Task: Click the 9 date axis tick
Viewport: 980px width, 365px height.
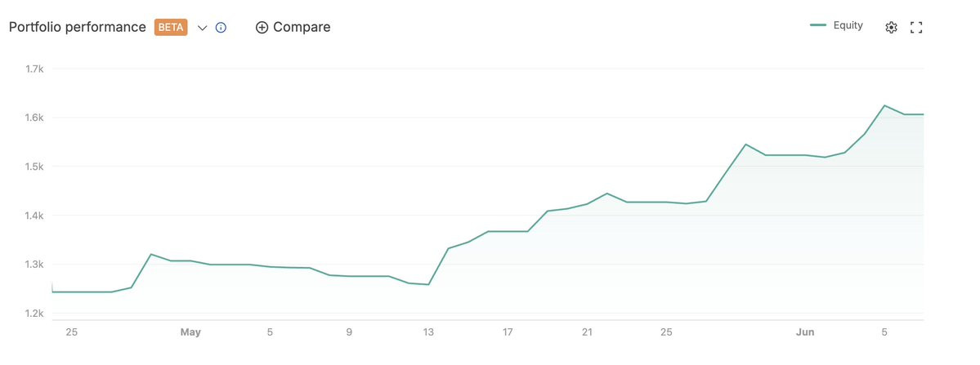Action: pos(349,332)
